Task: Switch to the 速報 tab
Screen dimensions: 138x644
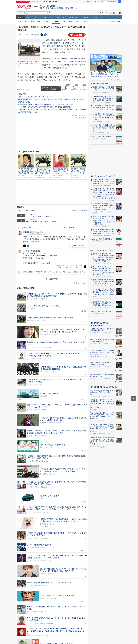Action: coord(28,17)
